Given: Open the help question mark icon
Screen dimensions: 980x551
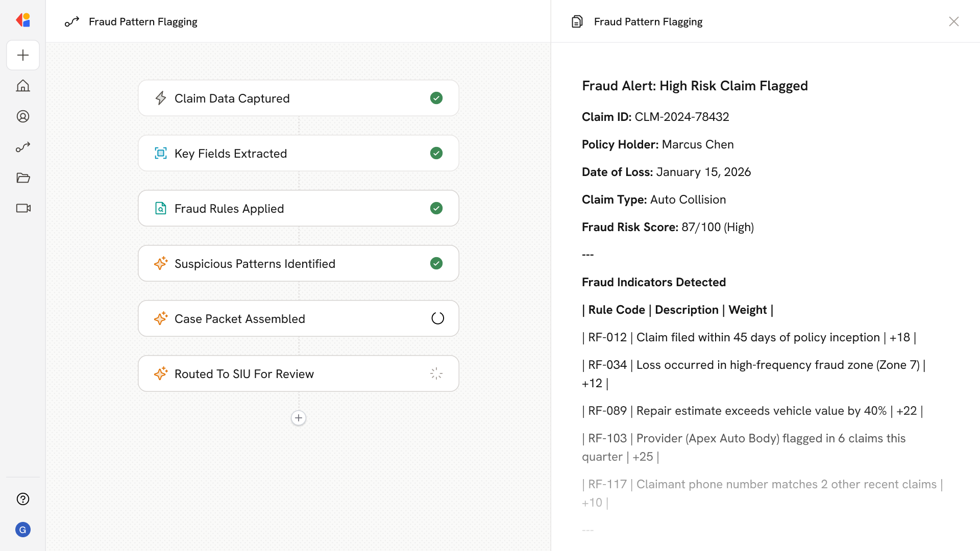Looking at the screenshot, I should click(x=23, y=499).
